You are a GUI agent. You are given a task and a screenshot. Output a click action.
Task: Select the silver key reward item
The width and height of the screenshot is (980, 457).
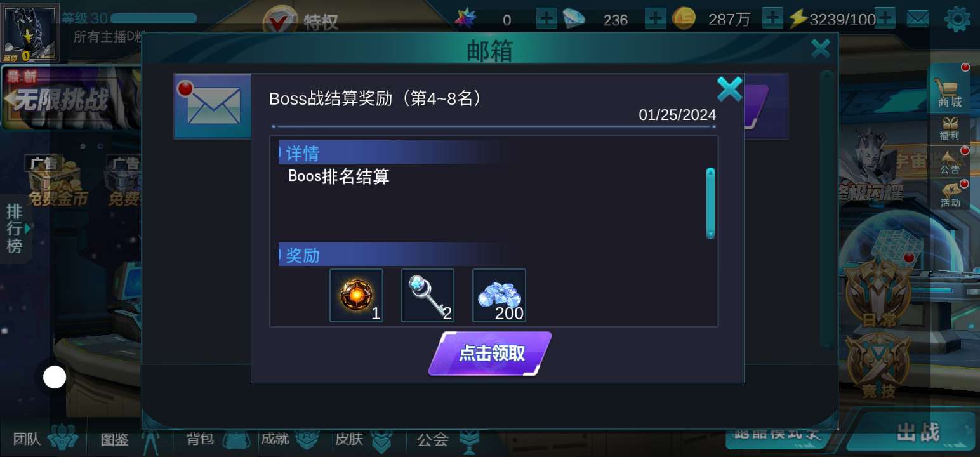click(428, 295)
